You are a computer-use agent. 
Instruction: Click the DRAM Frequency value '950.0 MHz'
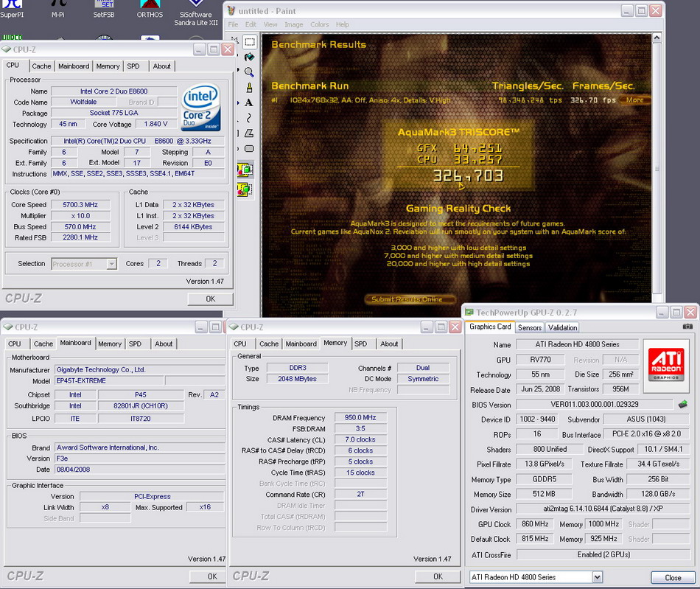click(x=360, y=417)
